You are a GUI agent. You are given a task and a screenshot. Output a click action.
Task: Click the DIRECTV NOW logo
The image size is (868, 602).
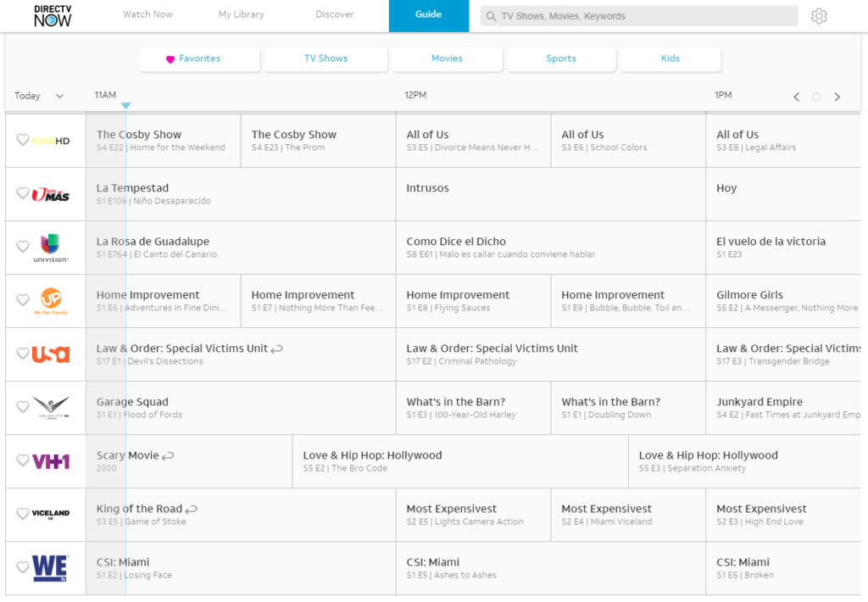[53, 15]
